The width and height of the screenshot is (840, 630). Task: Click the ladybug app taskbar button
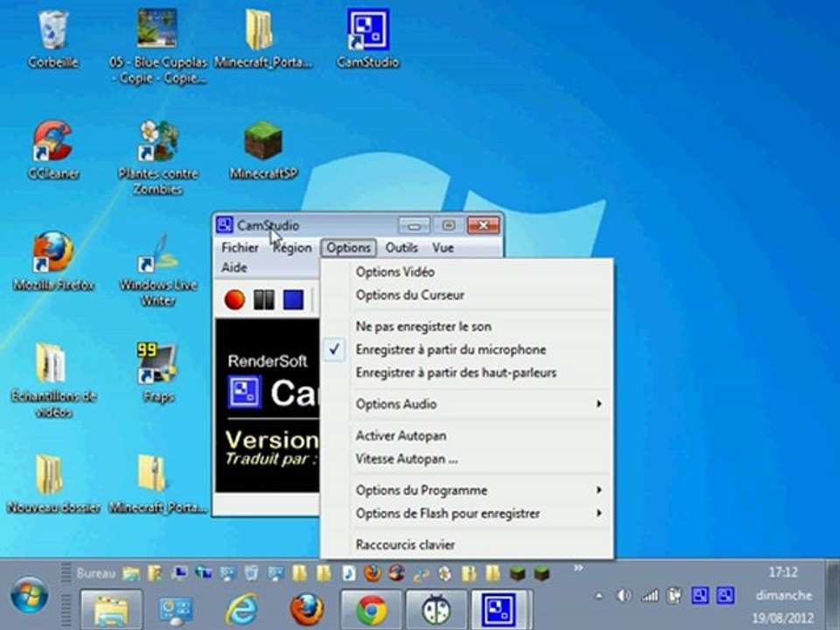click(x=436, y=609)
